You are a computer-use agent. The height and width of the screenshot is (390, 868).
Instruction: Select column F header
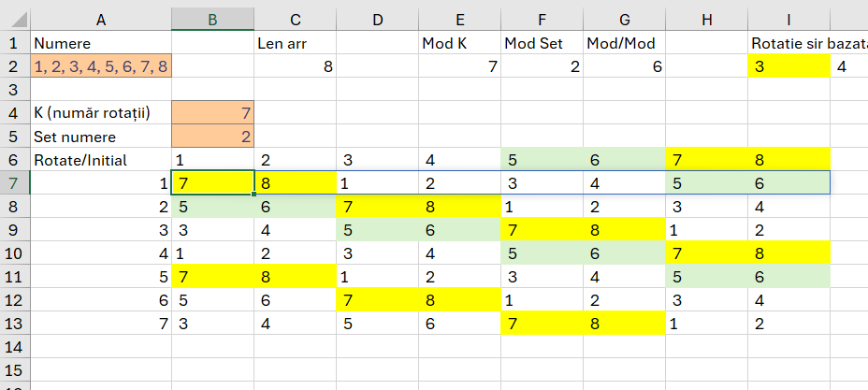pyautogui.click(x=542, y=20)
